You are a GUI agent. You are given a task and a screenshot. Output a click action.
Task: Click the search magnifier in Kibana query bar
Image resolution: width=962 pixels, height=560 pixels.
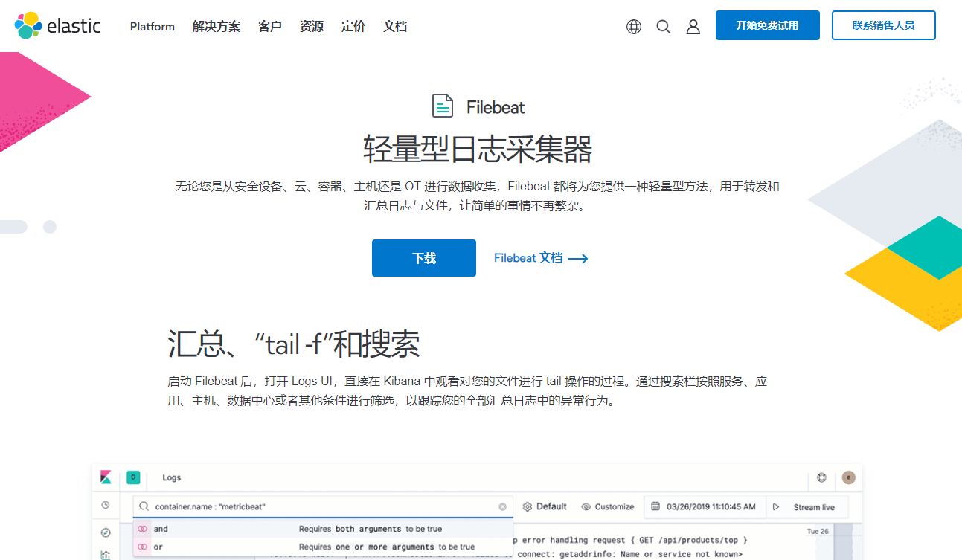144,506
